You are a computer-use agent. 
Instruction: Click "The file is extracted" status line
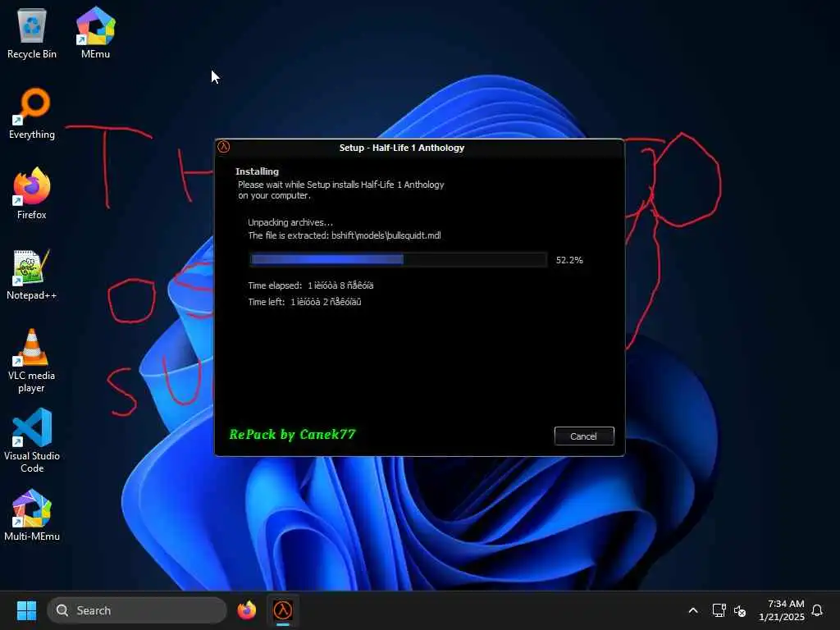click(345, 235)
